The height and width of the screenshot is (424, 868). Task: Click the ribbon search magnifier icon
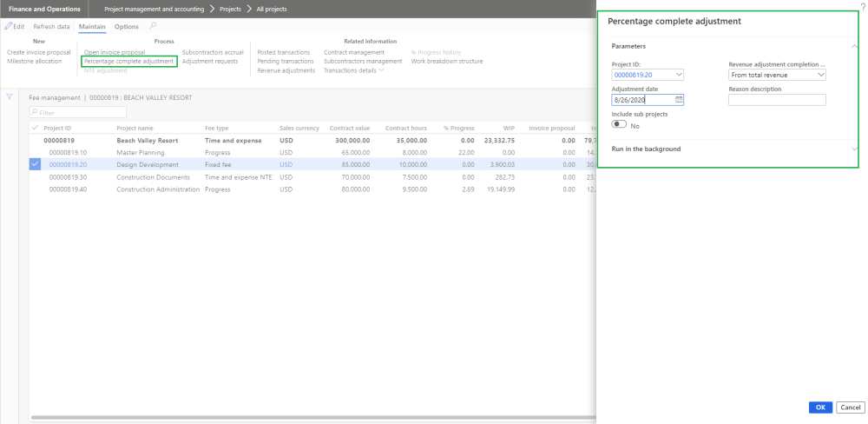(154, 27)
